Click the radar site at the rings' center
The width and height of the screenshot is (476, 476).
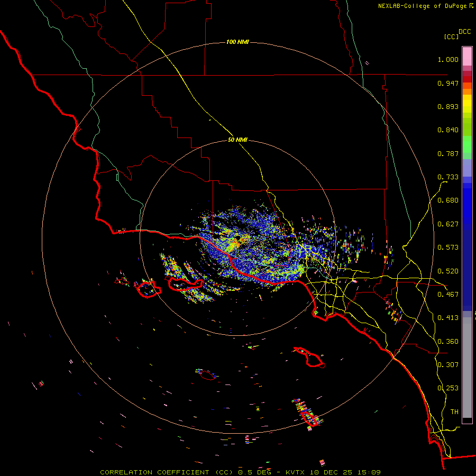coord(237,237)
